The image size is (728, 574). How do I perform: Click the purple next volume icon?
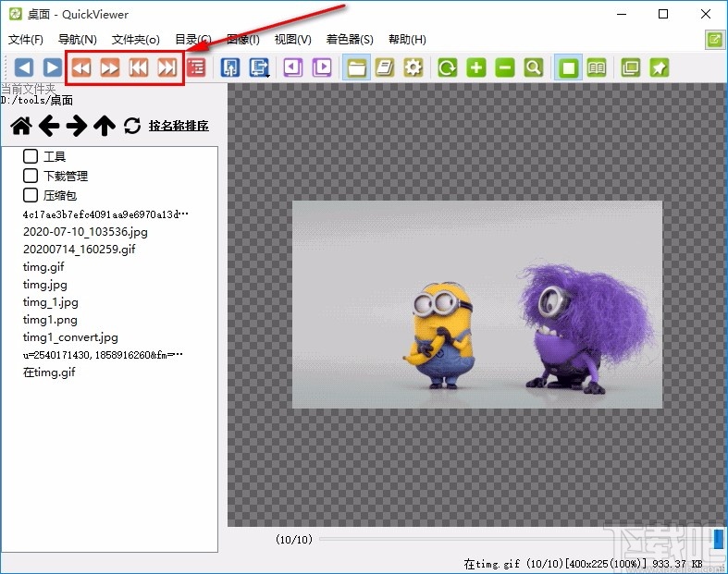322,67
